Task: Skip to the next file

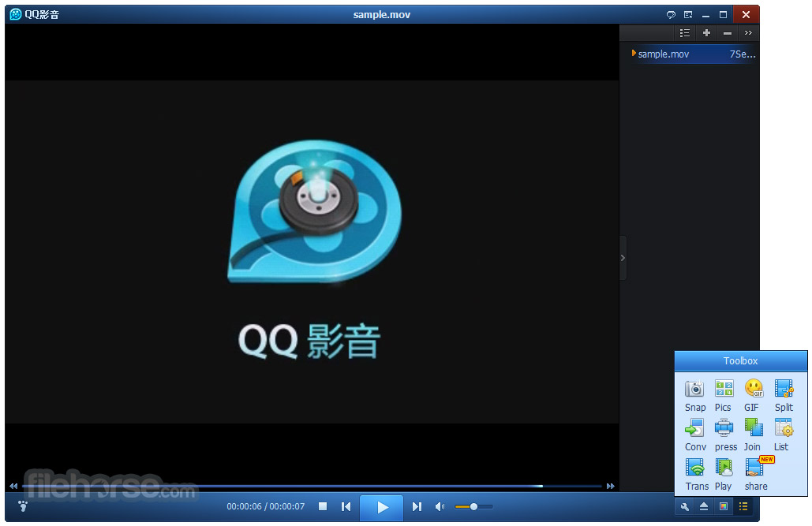Action: point(417,506)
